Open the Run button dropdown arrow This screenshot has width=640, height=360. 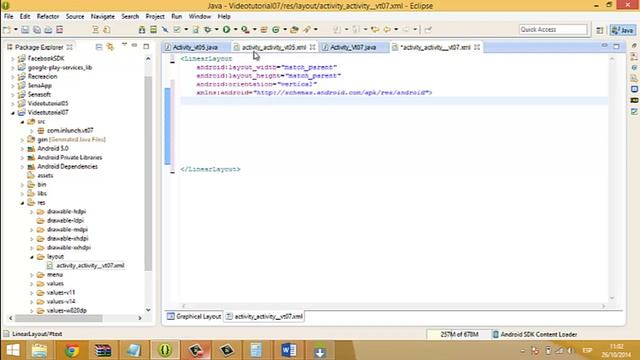tap(236, 29)
